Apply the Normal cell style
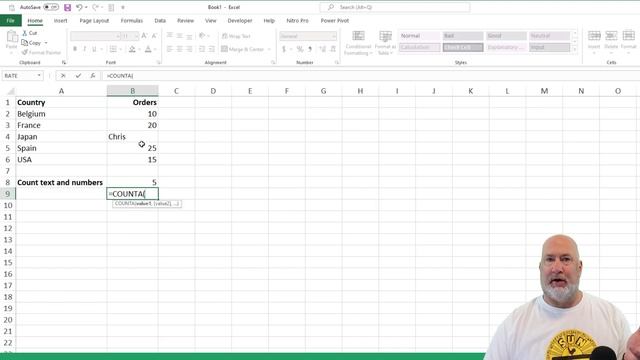 (420, 36)
